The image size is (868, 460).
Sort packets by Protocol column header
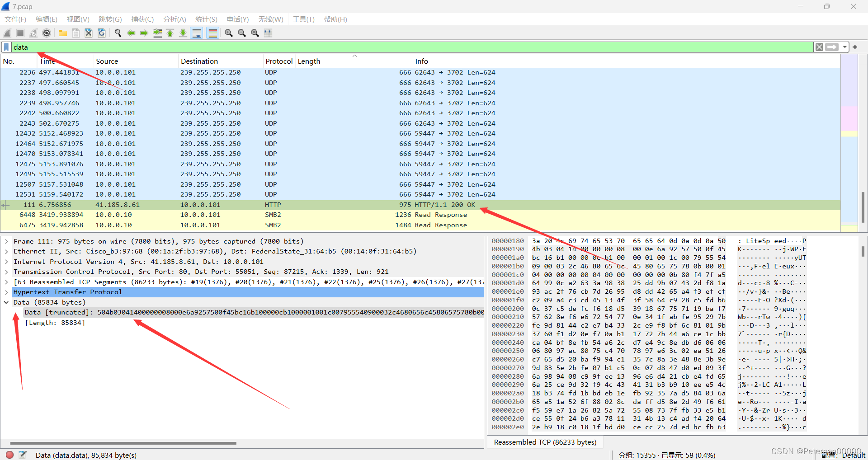(279, 61)
